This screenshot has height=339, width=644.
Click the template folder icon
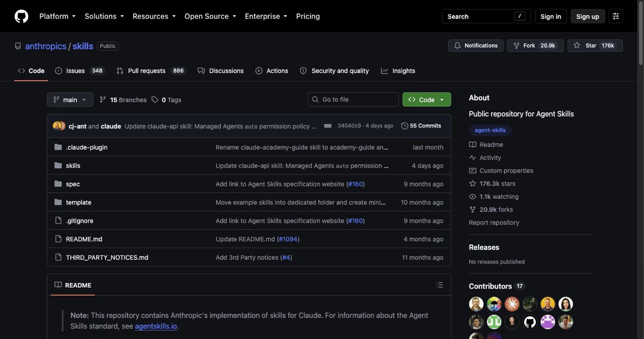58,202
